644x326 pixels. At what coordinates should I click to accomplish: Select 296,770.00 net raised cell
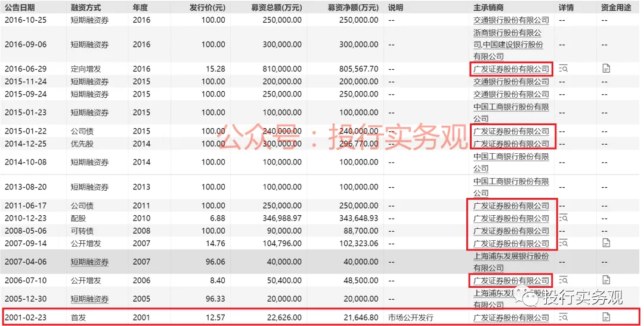pyautogui.click(x=358, y=144)
